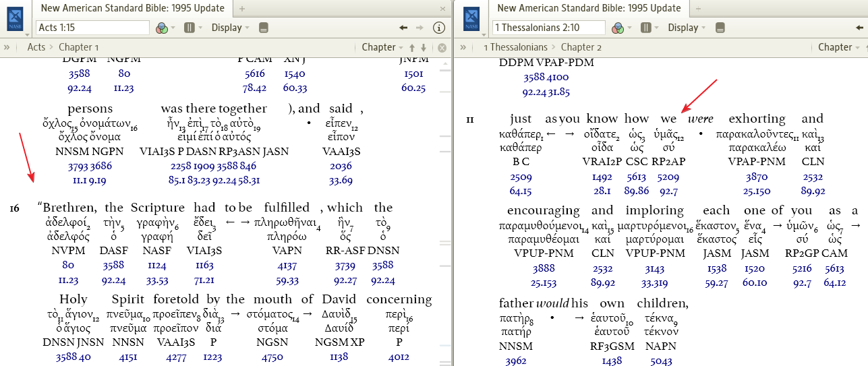
Task: Open the Display dropdown in the 1 Thessalonians pane
Action: click(x=687, y=28)
